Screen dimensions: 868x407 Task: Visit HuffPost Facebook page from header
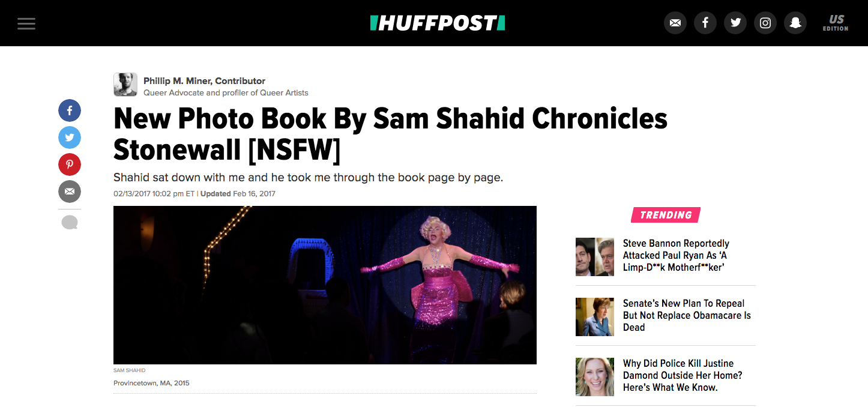click(705, 23)
